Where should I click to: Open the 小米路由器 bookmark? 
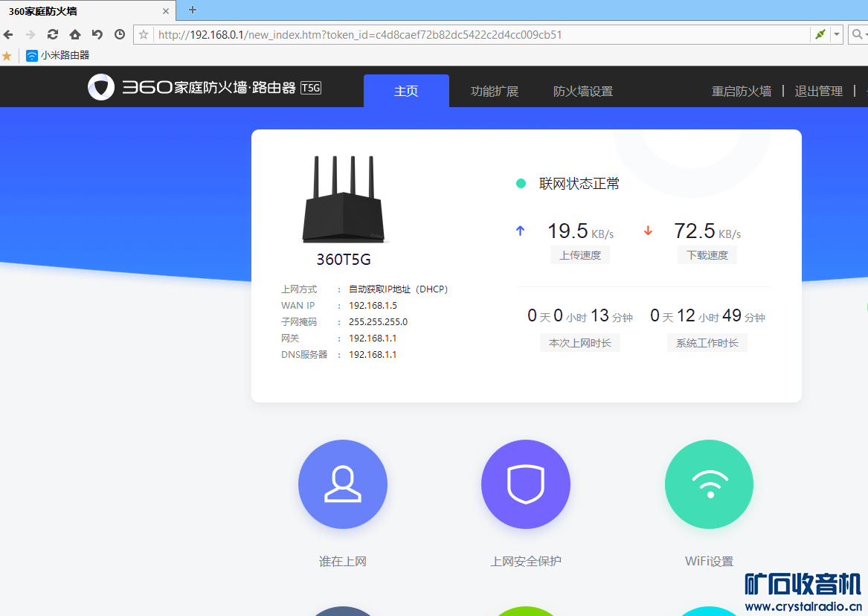pyautogui.click(x=57, y=55)
